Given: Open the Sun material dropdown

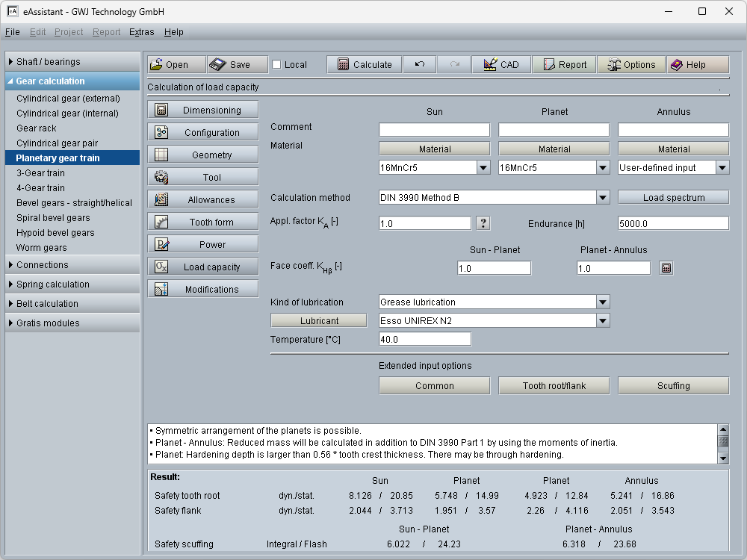Looking at the screenshot, I should (x=483, y=168).
